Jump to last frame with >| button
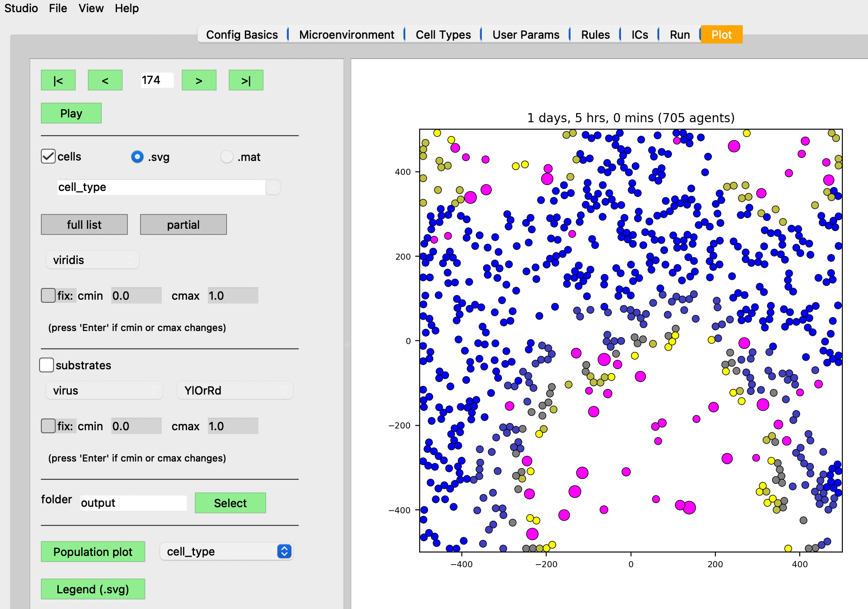 [246, 80]
